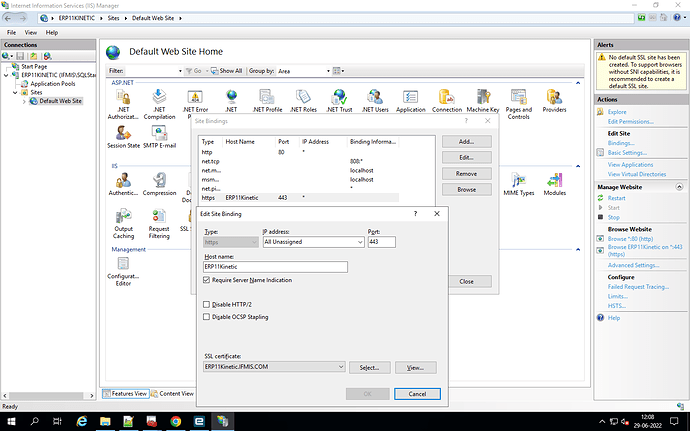Open the Session State icon

click(123, 137)
